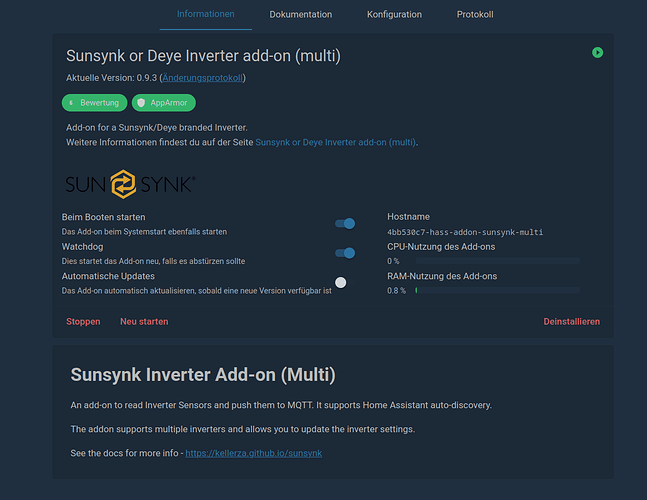Click the hostname text 4bb530c7-hass-addon-sunsynk-multi

[x=465, y=232]
